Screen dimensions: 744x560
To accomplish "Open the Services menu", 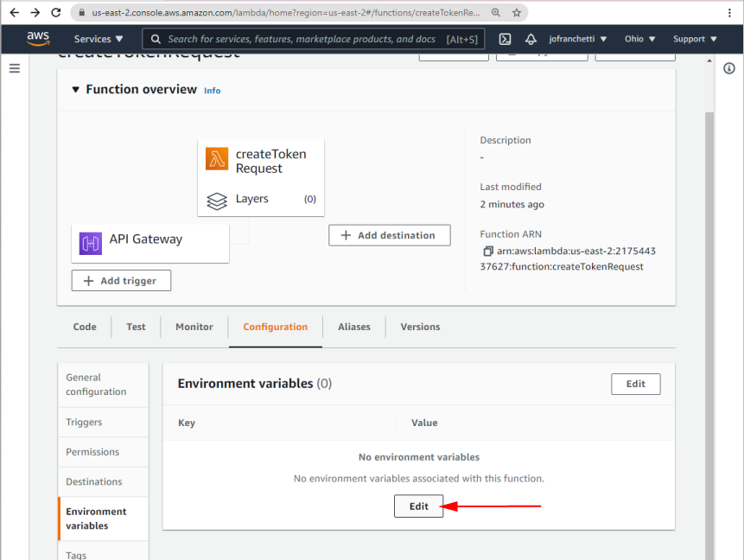I will pyautogui.click(x=97, y=38).
